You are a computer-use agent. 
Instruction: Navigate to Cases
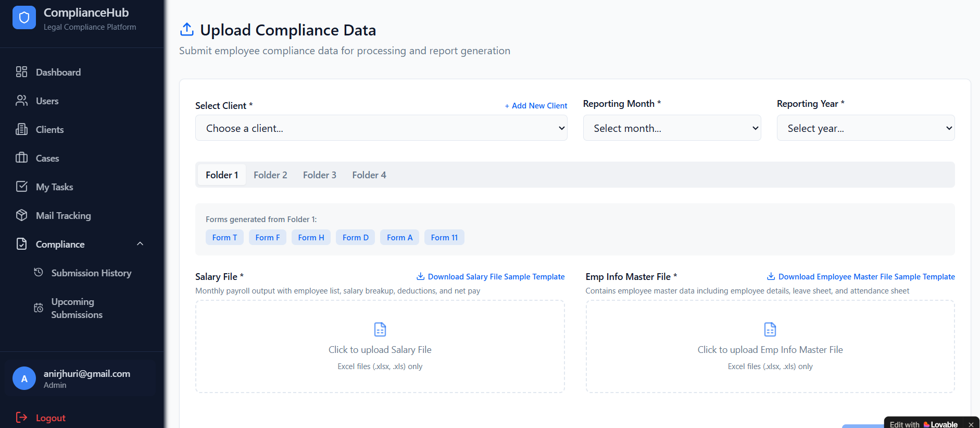click(82, 158)
